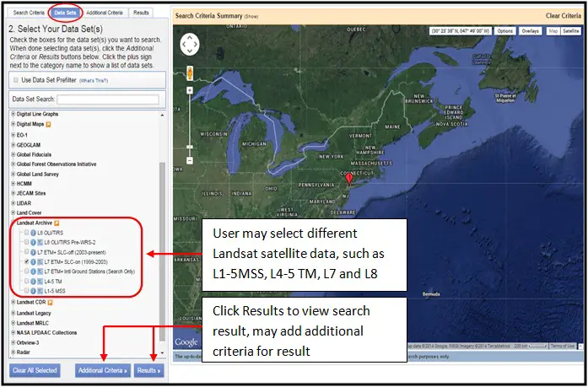Open the map Options button
This screenshot has height=387, width=588.
coord(505,31)
